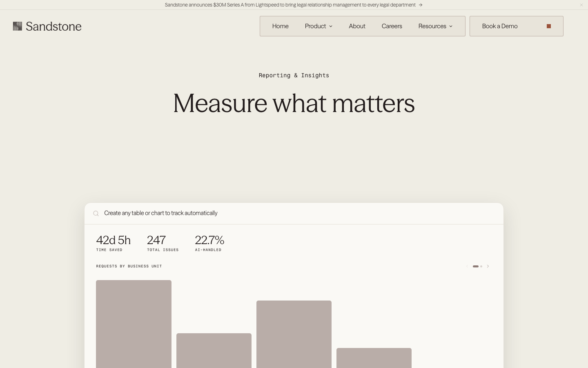Viewport: 588px width, 368px height.
Task: Open the Careers page
Action: point(392,26)
